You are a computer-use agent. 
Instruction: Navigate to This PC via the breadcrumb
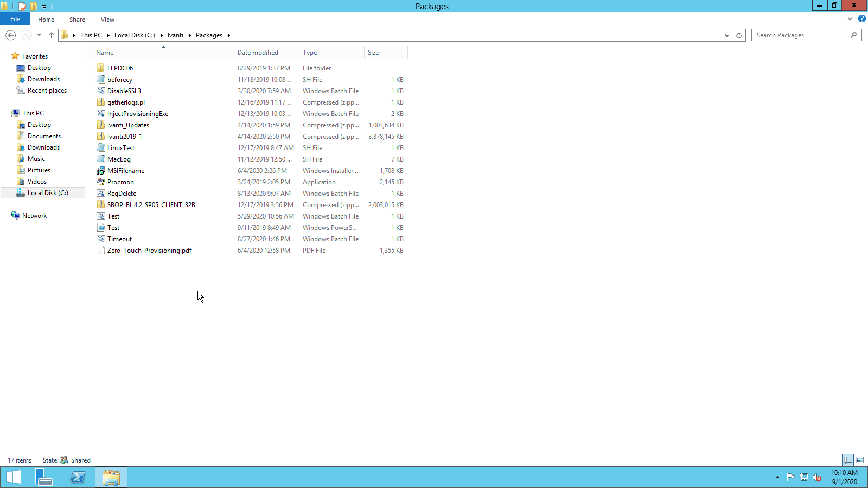[91, 35]
